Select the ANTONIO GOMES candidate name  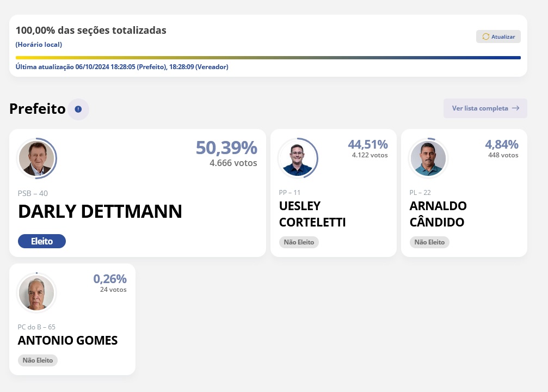click(67, 341)
